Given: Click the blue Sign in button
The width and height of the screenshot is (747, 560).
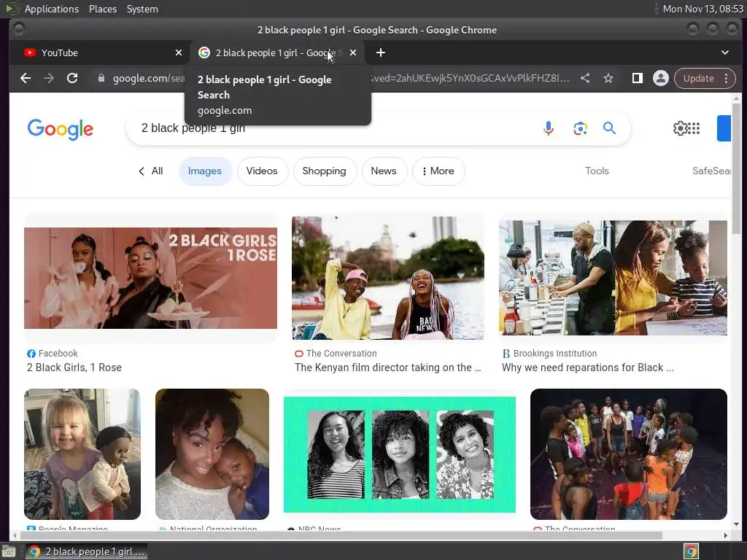Looking at the screenshot, I should pos(724,128).
